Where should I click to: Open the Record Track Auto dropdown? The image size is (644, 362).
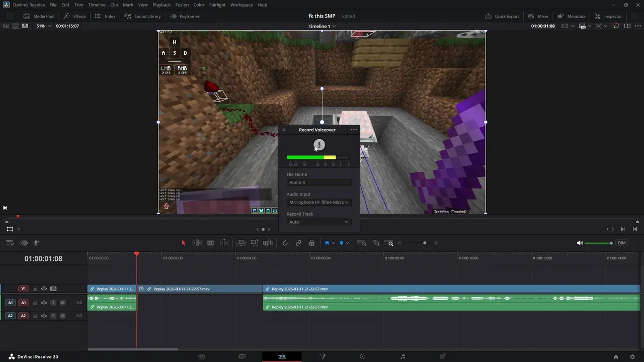tap(319, 222)
